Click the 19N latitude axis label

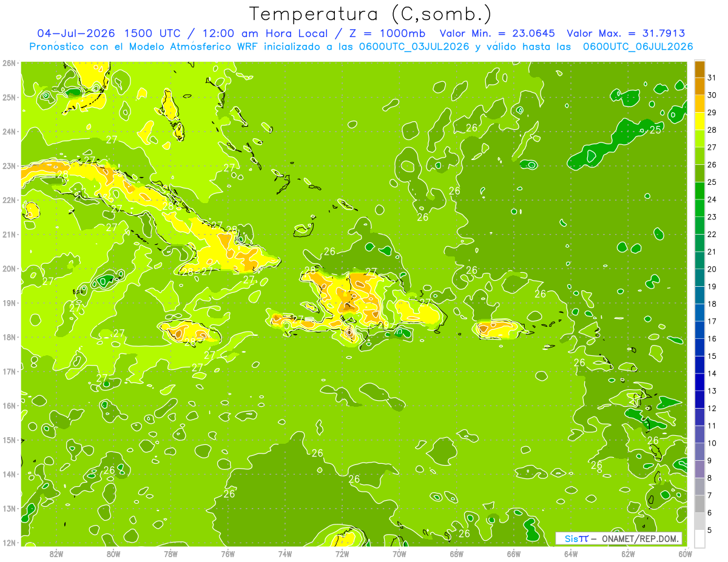8,303
